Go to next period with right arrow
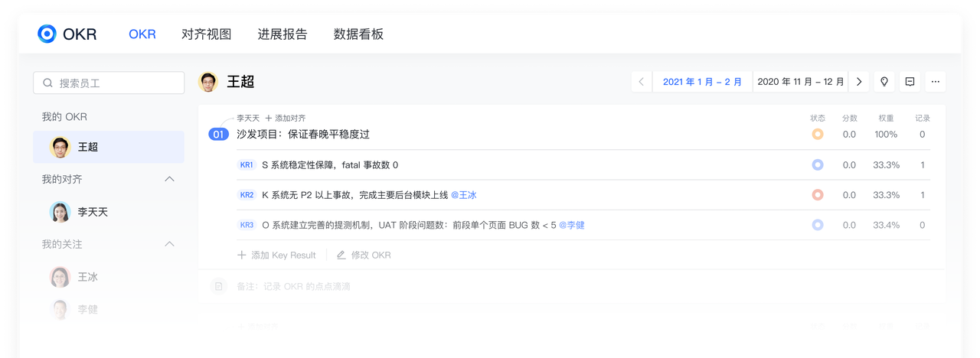980x358 pixels. click(859, 82)
